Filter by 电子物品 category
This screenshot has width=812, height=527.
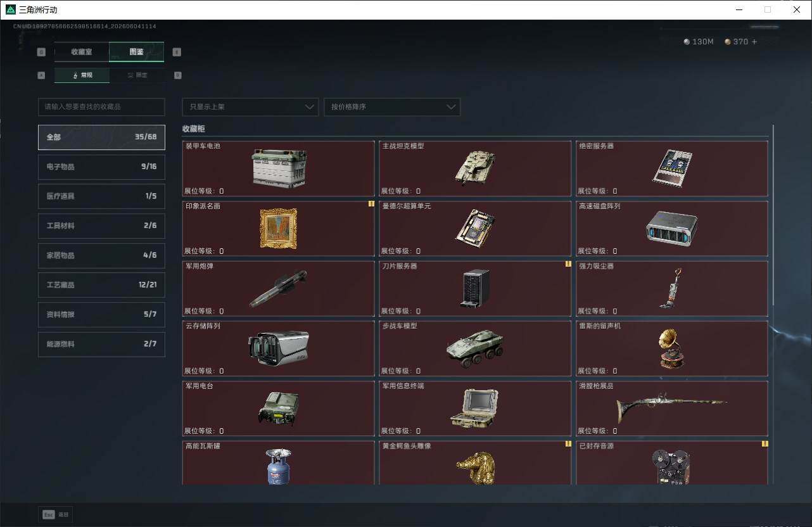[x=101, y=167]
